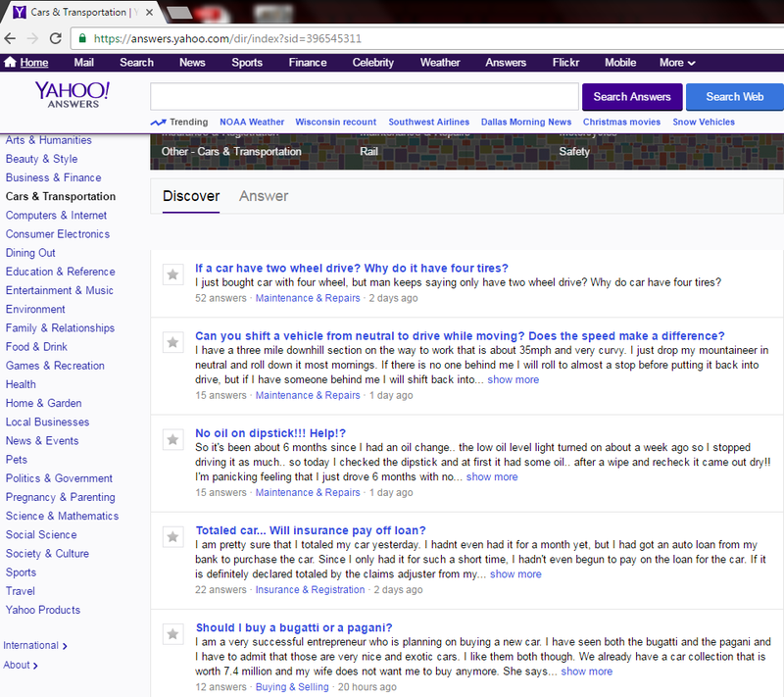Open the Wisconsin recount trending link
Viewport: 784px width, 697px height.
point(335,122)
